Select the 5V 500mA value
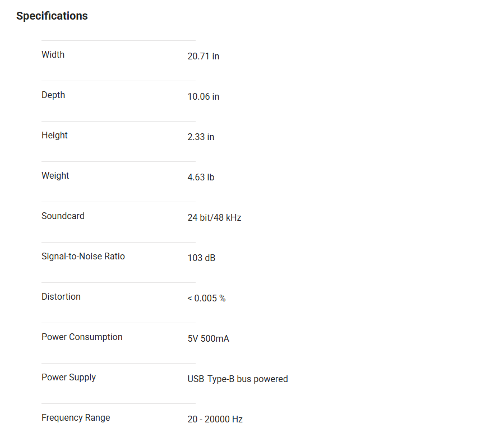Screen dimensions: 504x442 pos(208,339)
